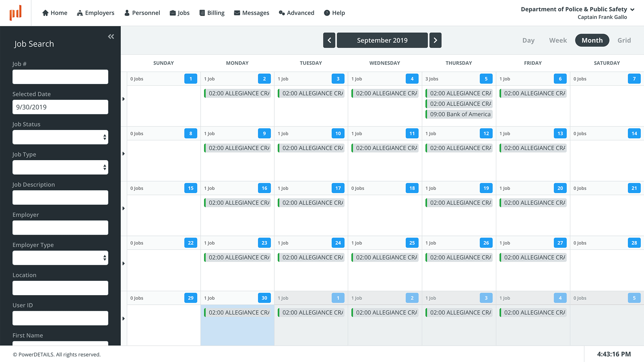644x362 pixels.
Task: Open the Allegiance job on Monday 2
Action: 237,93
